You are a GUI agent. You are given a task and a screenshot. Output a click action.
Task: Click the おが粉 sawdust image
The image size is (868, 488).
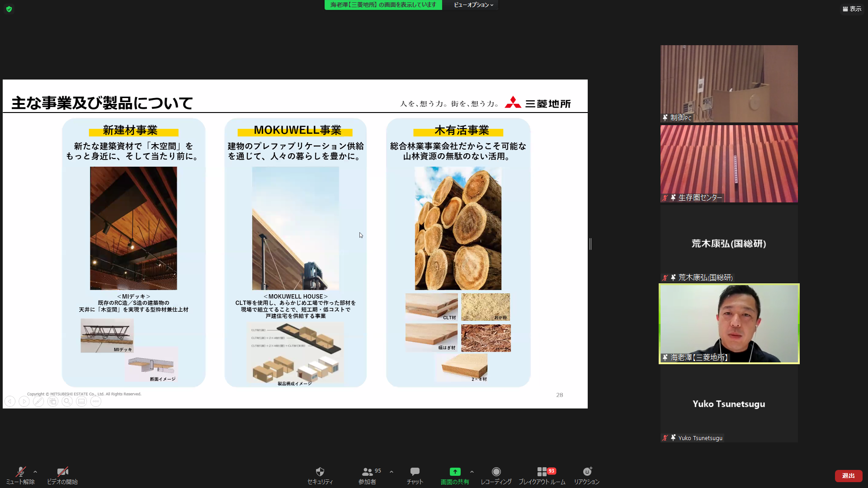tap(486, 307)
